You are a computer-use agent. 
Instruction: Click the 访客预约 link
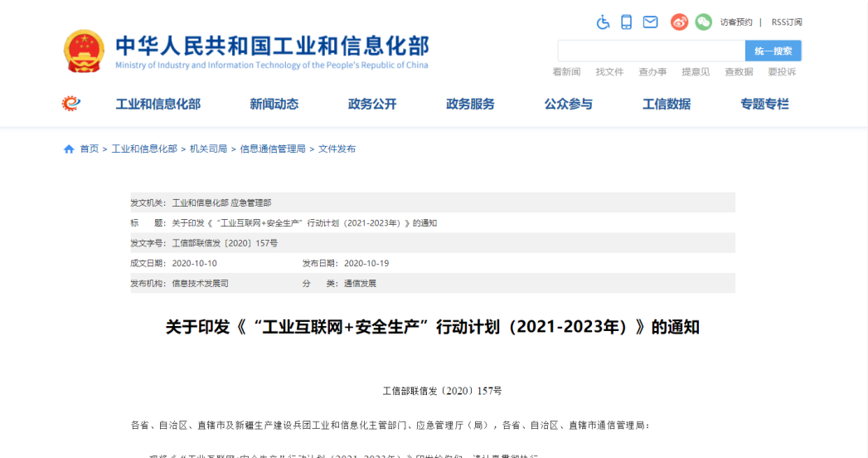(x=735, y=22)
